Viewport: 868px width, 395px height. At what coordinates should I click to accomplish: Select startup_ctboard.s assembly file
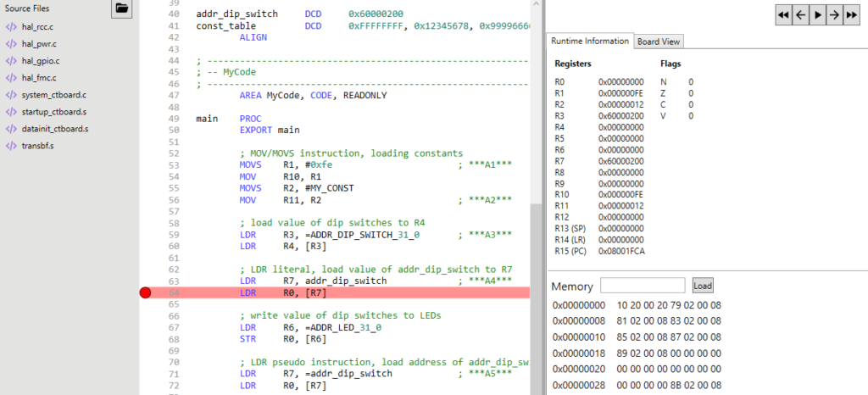[54, 112]
